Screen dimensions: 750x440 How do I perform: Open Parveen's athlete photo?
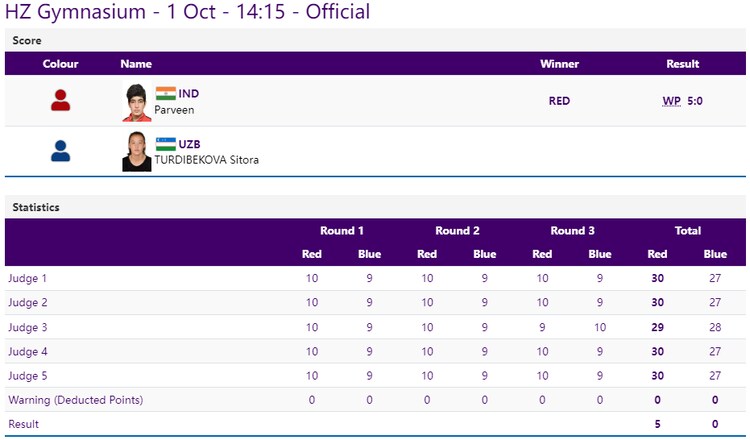137,101
